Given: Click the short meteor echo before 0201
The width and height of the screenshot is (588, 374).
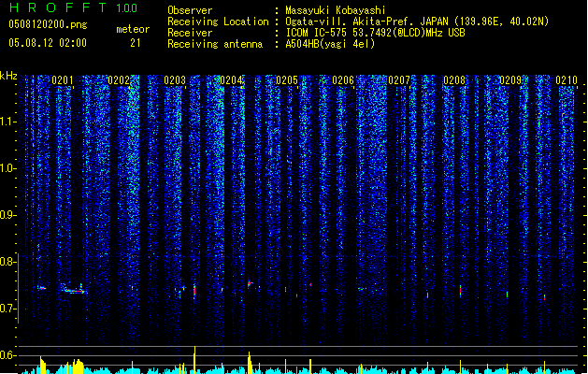Looking at the screenshot, I should coord(42,288).
